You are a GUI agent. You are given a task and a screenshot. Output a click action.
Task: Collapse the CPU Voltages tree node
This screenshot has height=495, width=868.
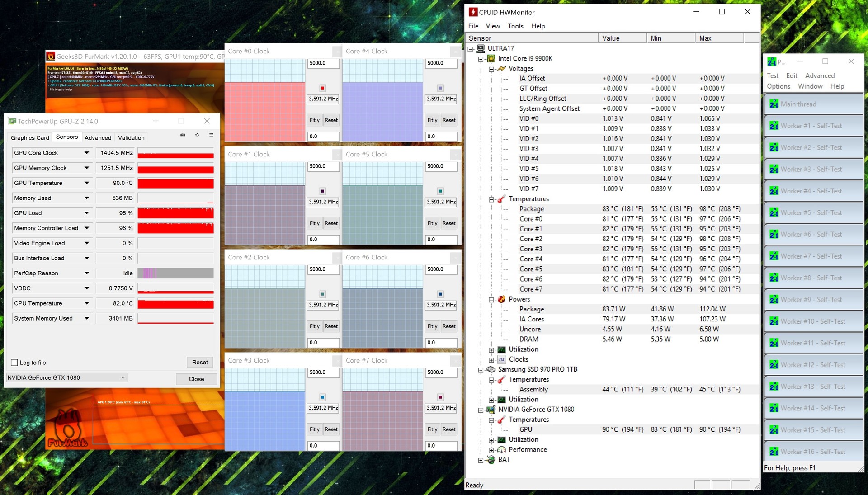pyautogui.click(x=491, y=69)
